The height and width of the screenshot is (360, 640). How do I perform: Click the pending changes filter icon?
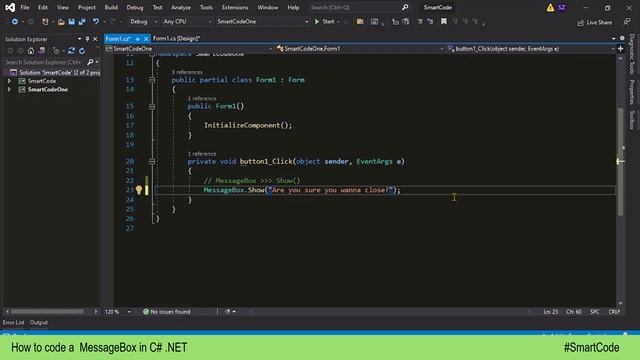tap(56, 51)
